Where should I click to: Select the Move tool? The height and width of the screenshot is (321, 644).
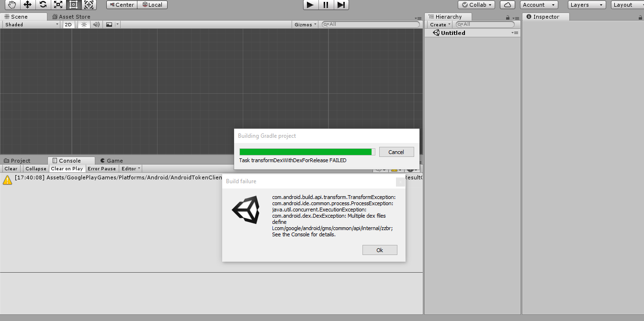tap(28, 5)
